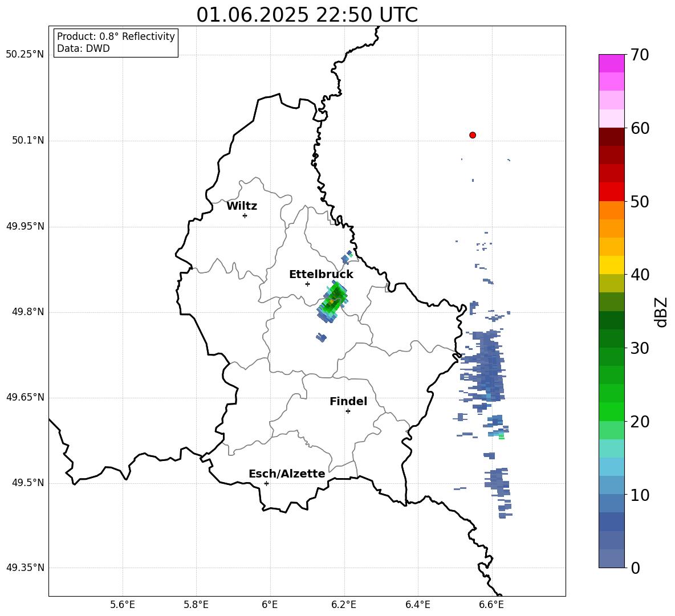Click the 49.35°N latitude label
This screenshot has width=675, height=616.
click(25, 568)
